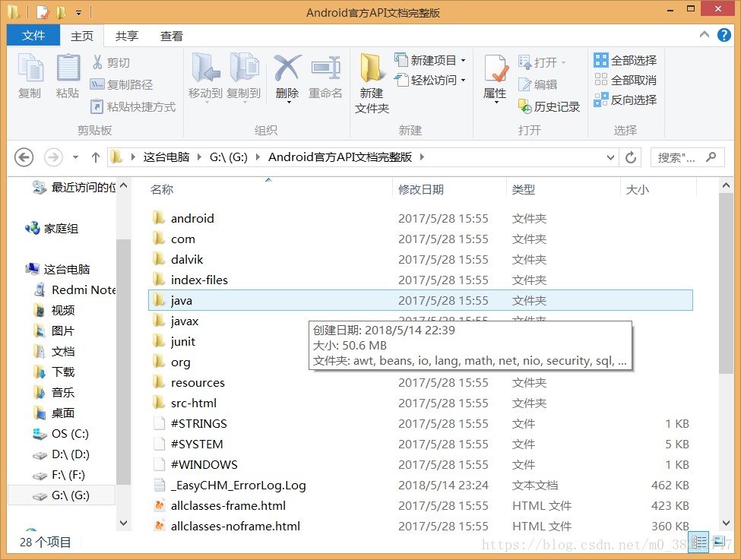
Task: Switch to the 主页 (Home) tab
Action: tap(82, 36)
